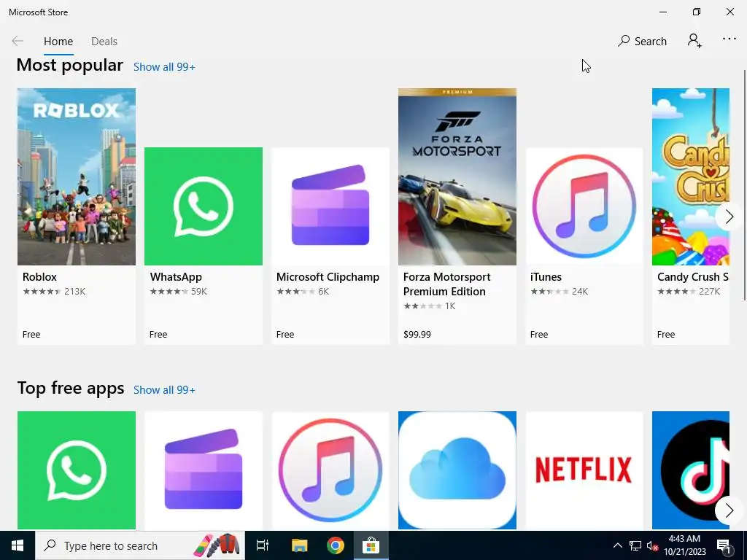Open WhatsApp icon in Top free apps
Viewport: 747px width, 560px height.
point(76,470)
